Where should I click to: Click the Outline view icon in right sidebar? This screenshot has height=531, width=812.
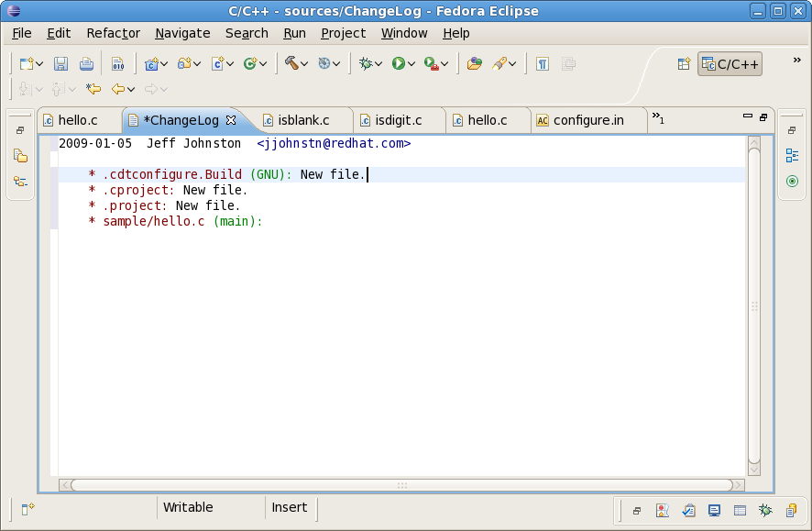click(792, 155)
